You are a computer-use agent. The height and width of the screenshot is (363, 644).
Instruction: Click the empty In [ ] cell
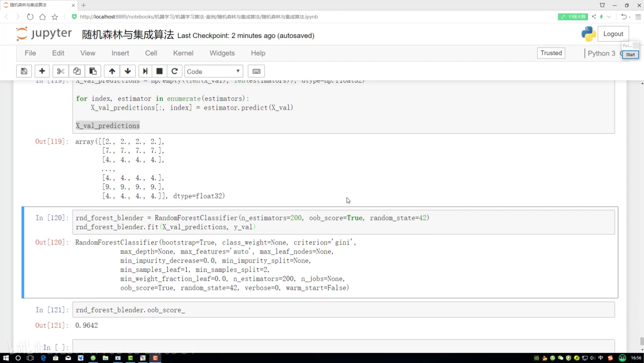point(343,346)
